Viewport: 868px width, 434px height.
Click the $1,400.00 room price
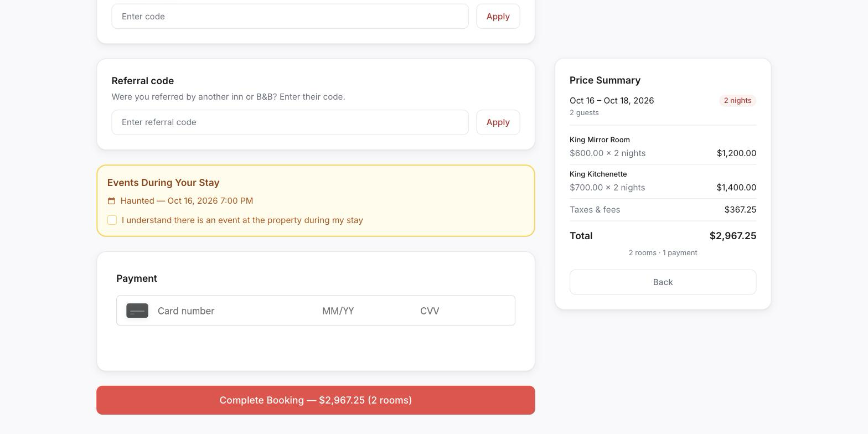coord(736,188)
